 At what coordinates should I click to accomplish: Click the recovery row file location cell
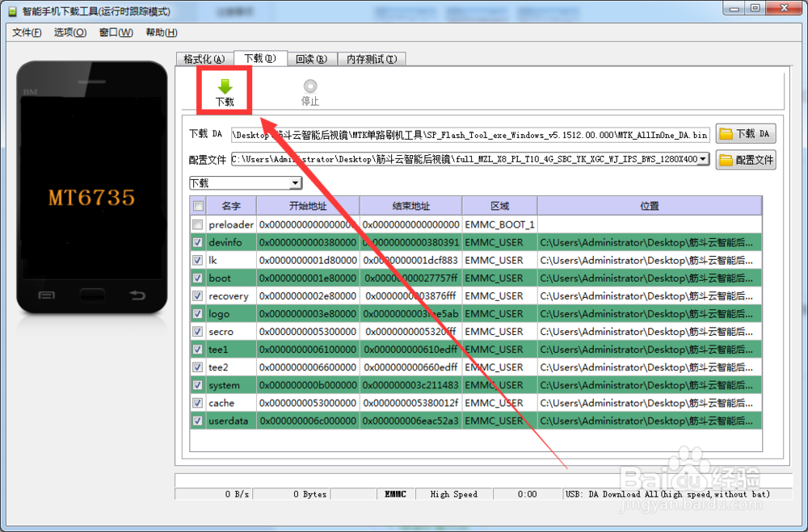650,295
